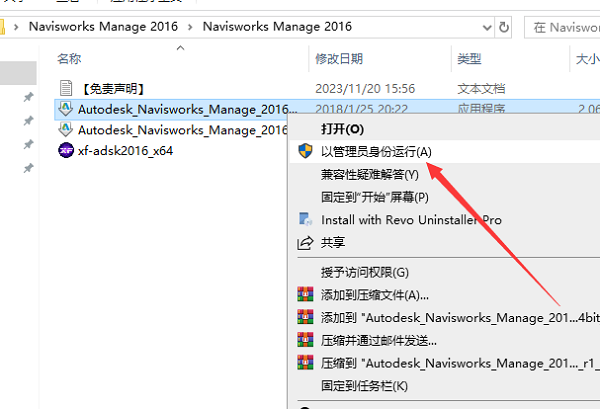
Task: Sort files by the 大小 column header
Action: coord(587,59)
